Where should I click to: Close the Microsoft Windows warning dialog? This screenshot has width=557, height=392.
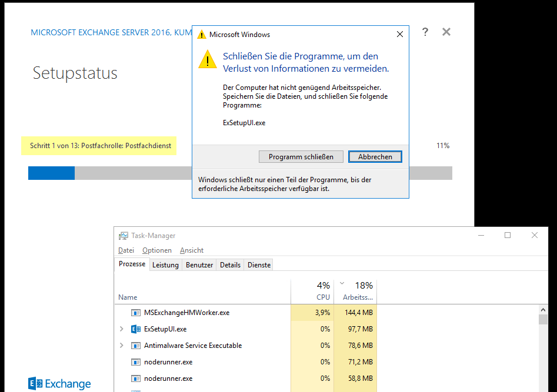[x=399, y=34]
